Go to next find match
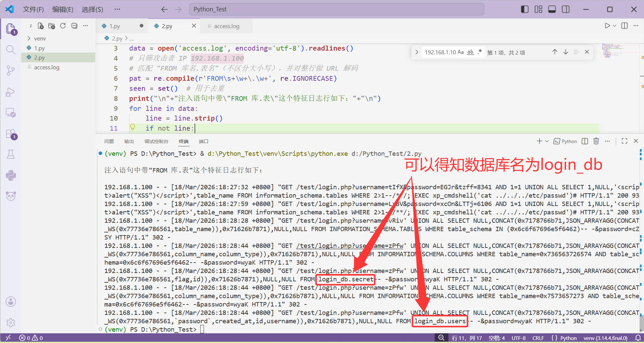644x343 pixels. [x=566, y=52]
